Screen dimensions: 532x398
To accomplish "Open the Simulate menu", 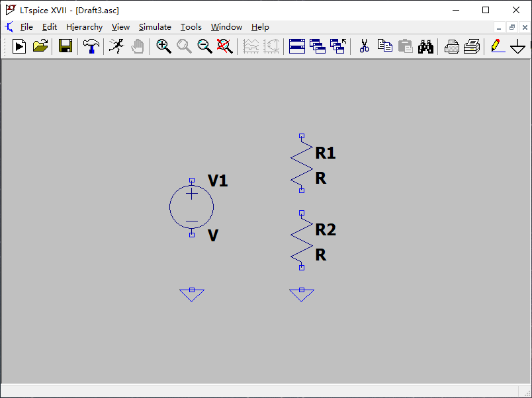I will tap(155, 27).
